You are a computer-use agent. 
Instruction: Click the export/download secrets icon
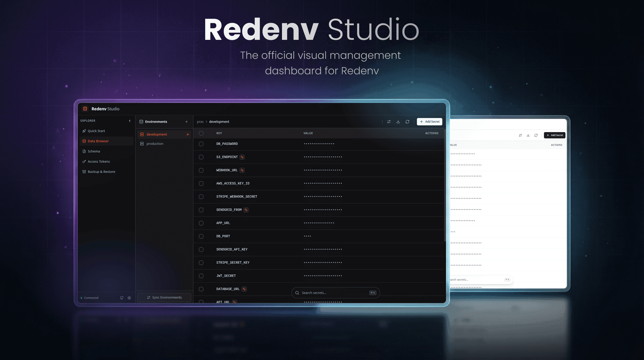coord(398,122)
